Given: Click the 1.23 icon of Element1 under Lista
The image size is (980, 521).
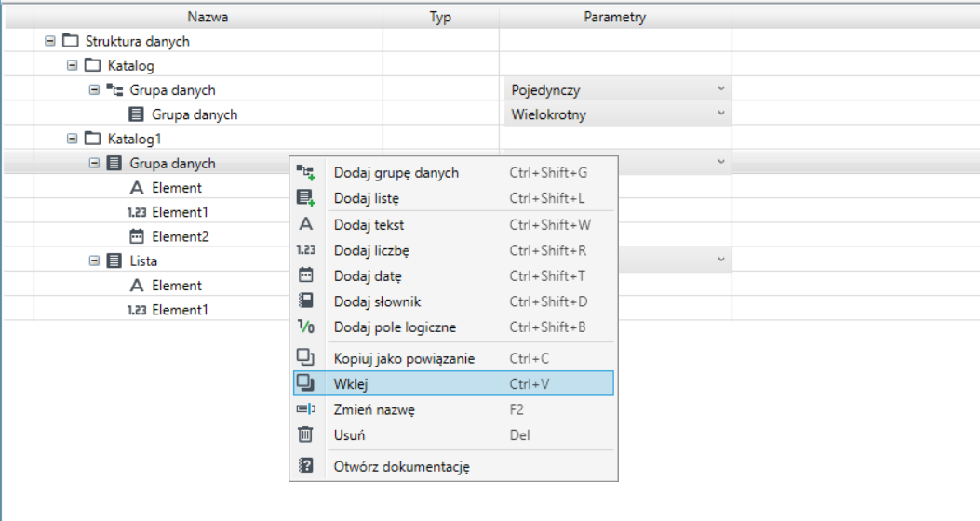Looking at the screenshot, I should coord(137,310).
